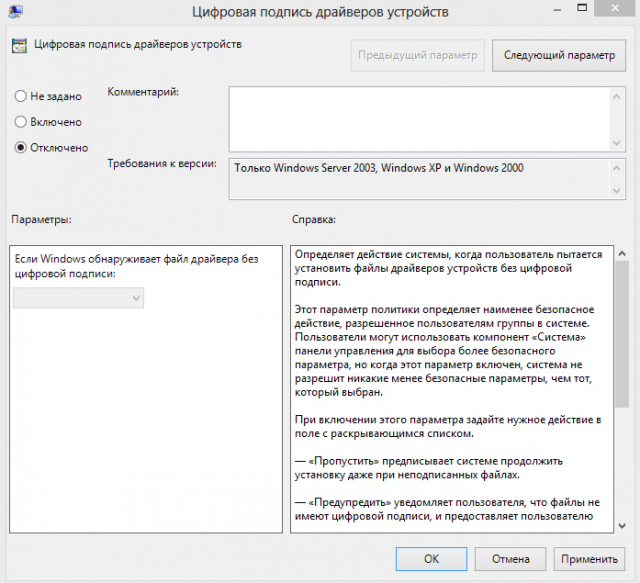
Task: Click the policy setting icon near heading
Action: (19, 46)
